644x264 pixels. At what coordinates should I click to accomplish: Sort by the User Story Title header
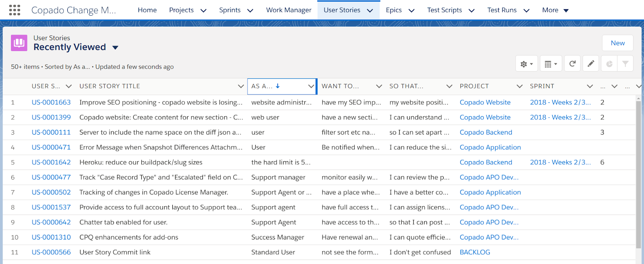[x=109, y=86]
